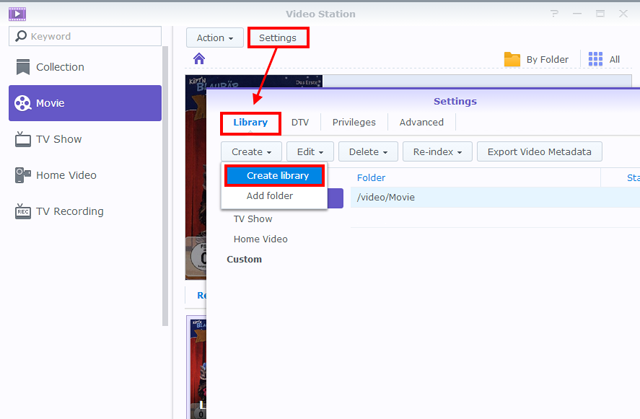The height and width of the screenshot is (419, 640).
Task: Select By Folder view option
Action: click(536, 60)
